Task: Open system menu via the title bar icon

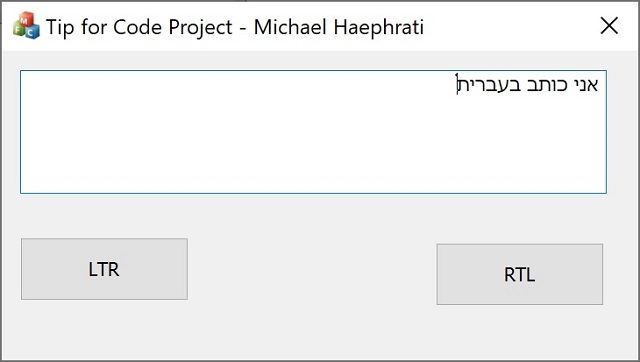Action: click(x=27, y=26)
